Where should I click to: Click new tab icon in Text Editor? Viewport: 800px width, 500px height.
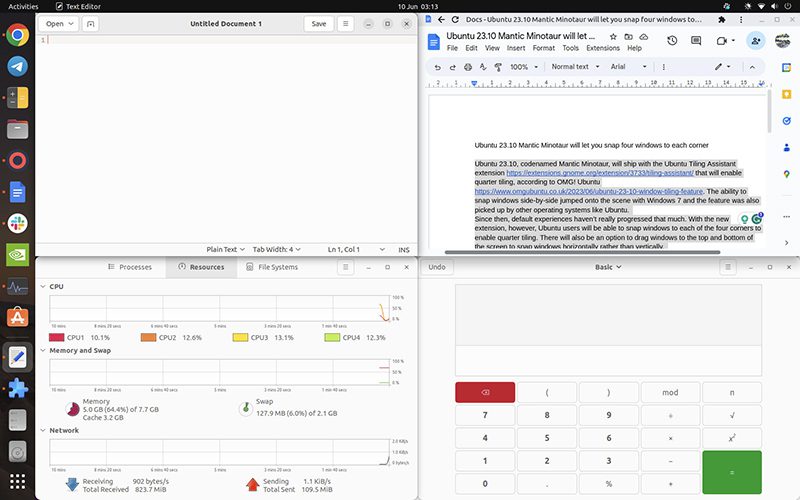(90, 24)
